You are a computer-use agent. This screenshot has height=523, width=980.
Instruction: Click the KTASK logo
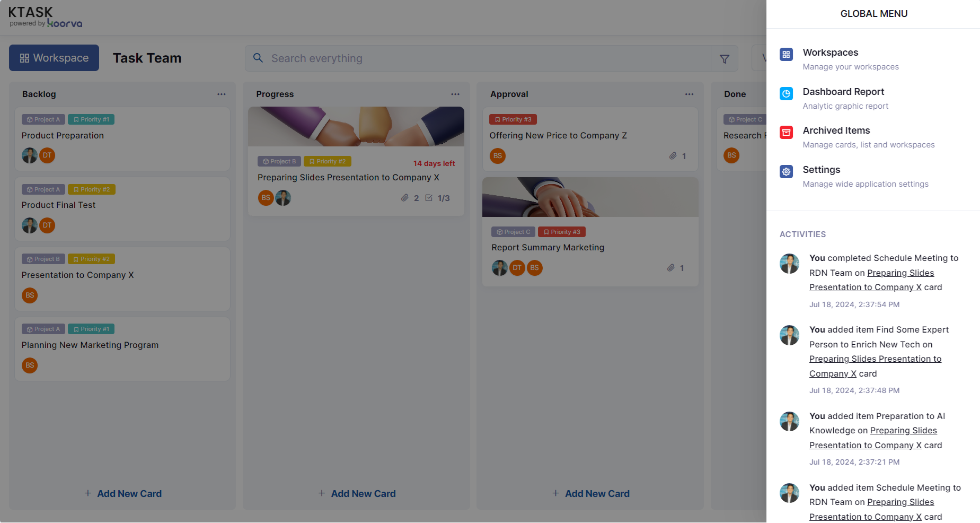[45, 17]
